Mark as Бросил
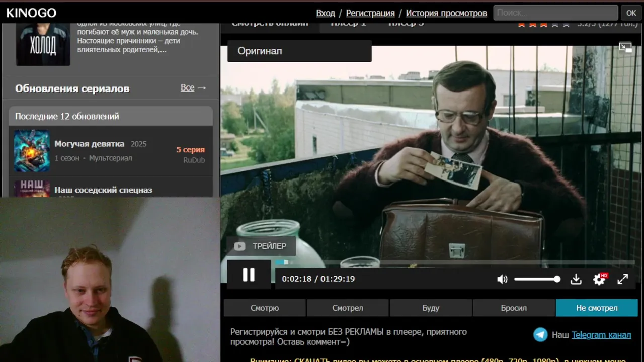 [514, 308]
